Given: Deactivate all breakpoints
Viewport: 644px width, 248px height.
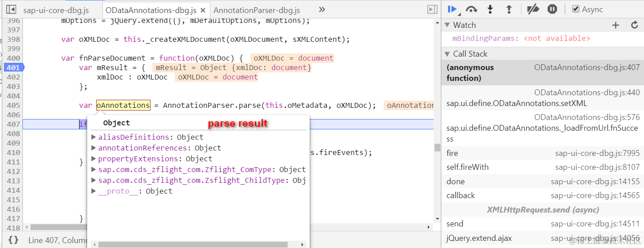Looking at the screenshot, I should click(x=533, y=9).
